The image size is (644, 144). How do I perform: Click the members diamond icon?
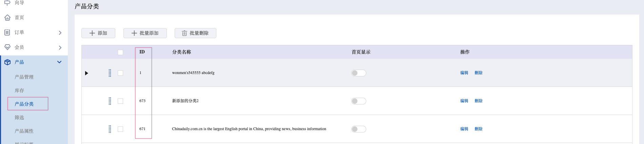pyautogui.click(x=7, y=47)
